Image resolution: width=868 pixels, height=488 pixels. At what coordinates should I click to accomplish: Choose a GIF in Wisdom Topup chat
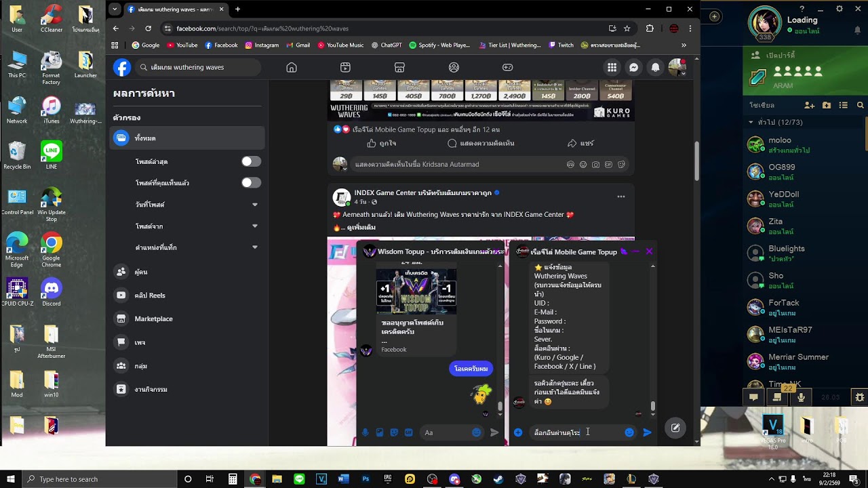click(x=408, y=432)
